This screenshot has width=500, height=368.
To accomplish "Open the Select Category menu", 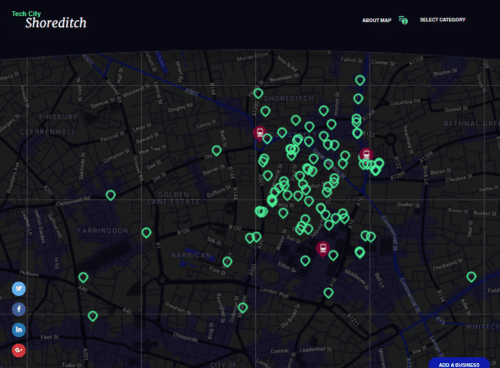I will tap(442, 20).
